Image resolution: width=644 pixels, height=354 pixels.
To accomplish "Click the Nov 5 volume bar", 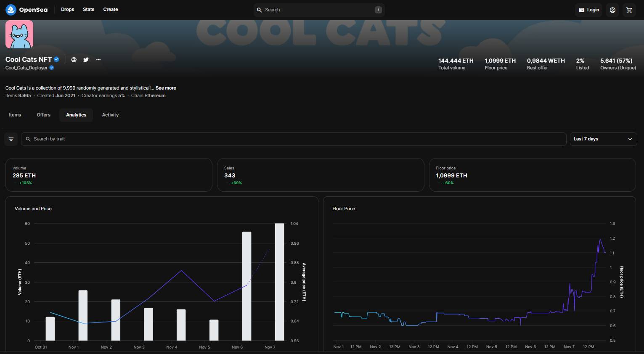I will coord(214,330).
